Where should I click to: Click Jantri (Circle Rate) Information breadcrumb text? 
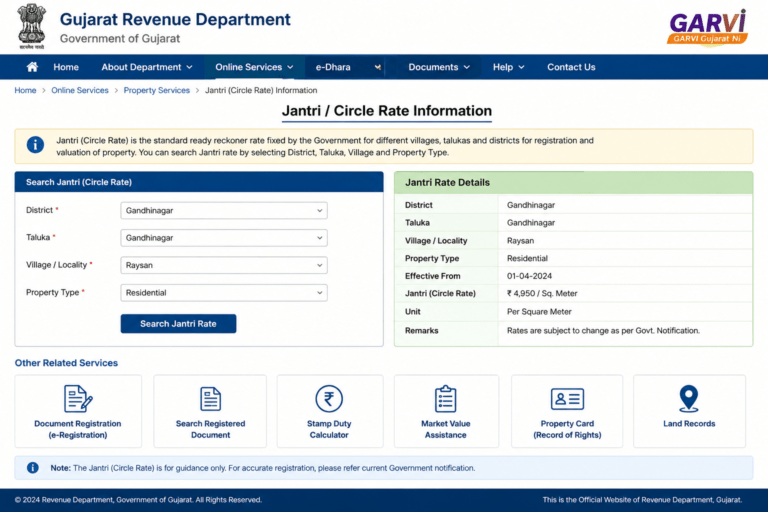[261, 90]
